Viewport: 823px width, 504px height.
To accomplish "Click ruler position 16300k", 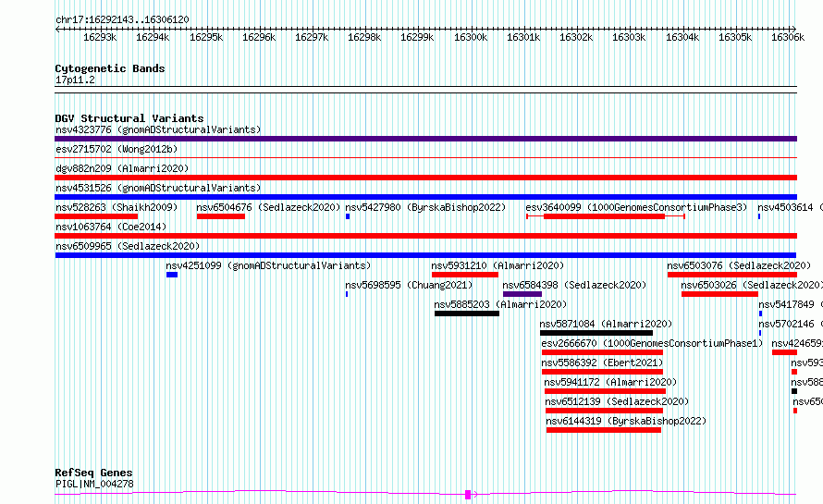I will (x=471, y=37).
